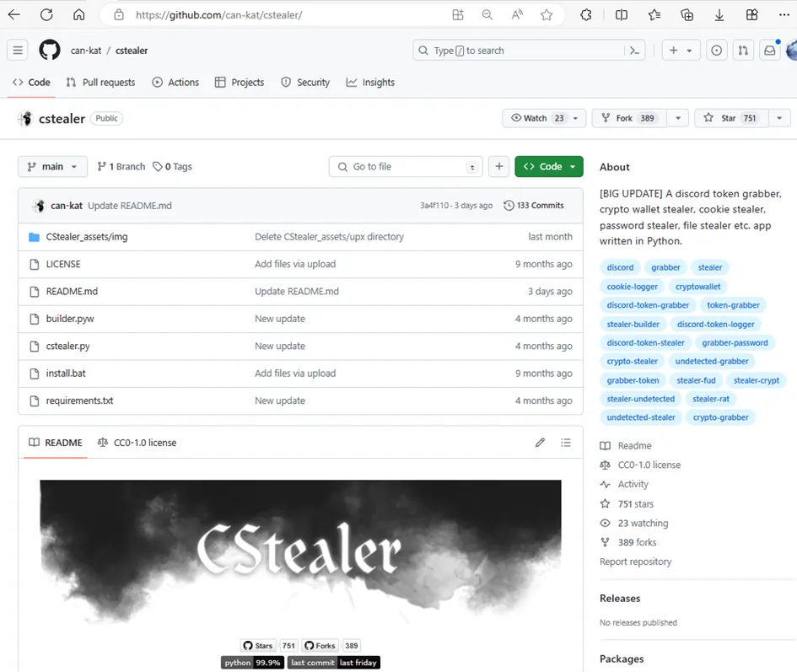Click the browser refresh icon
Viewport: 797px width, 672px height.
tap(46, 14)
